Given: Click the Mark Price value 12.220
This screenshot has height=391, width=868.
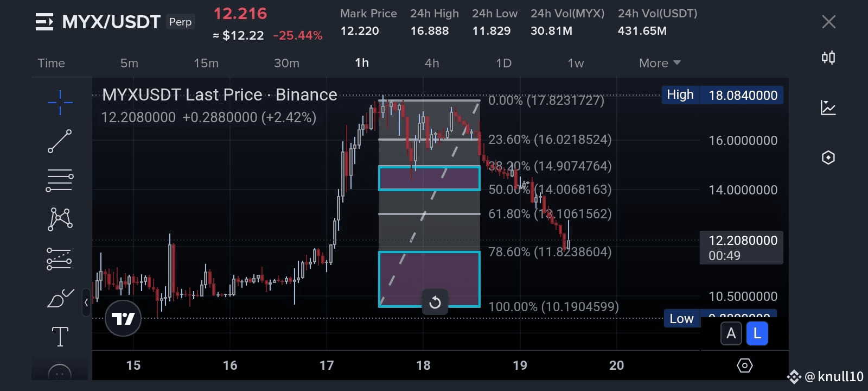Looking at the screenshot, I should 360,31.
